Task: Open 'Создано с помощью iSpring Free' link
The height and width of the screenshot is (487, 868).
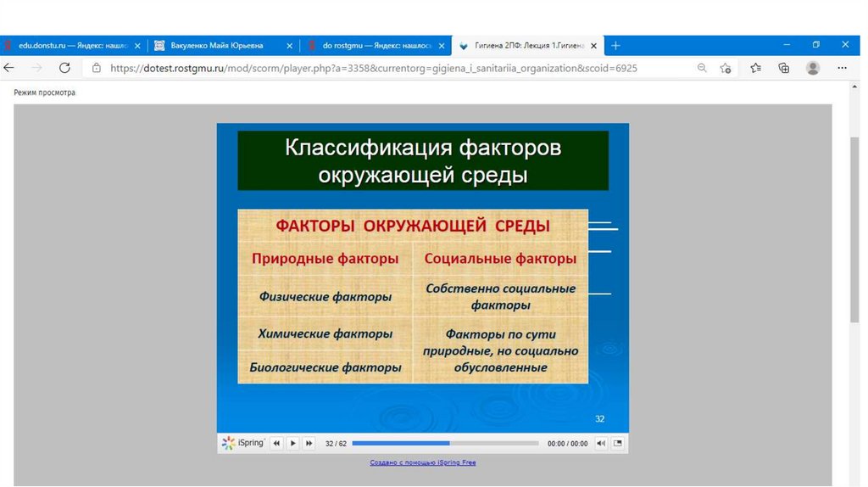Action: coord(422,462)
